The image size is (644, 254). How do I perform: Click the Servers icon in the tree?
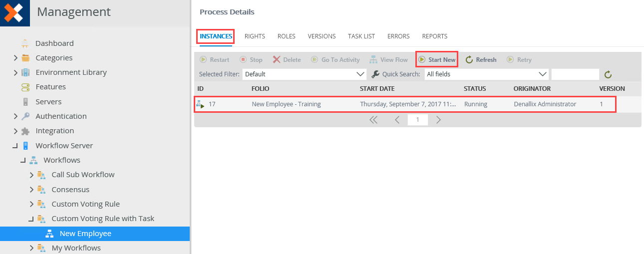25,102
